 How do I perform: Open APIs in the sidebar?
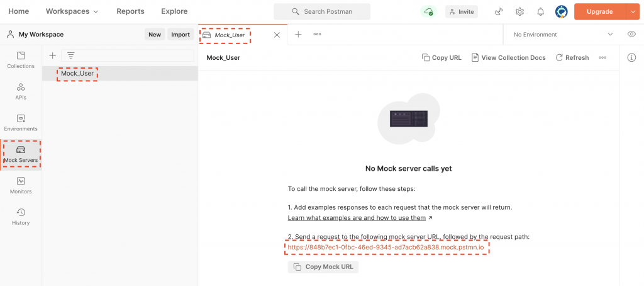coord(21,91)
